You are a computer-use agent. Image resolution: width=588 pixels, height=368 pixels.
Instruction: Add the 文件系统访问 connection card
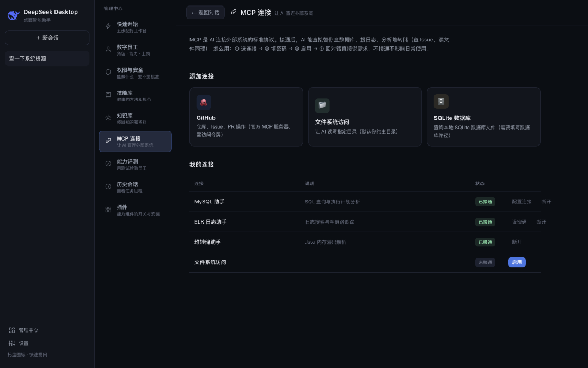pos(365,117)
